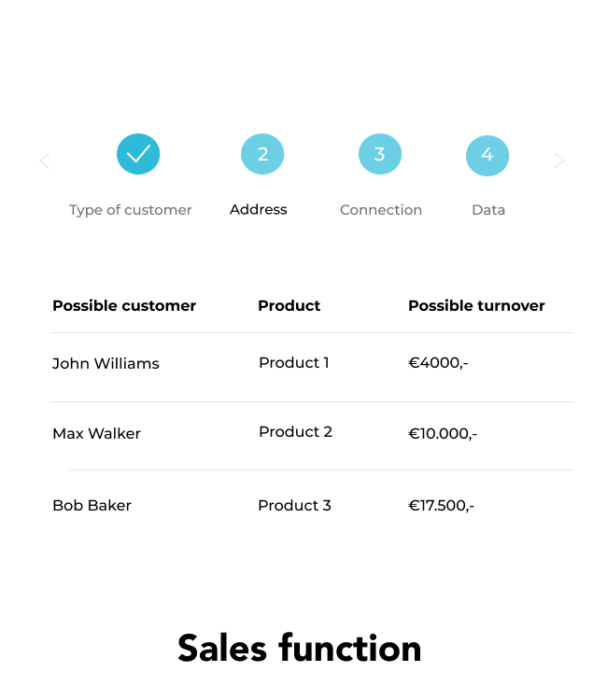Open the Type of customer step label
Image resolution: width=607 pixels, height=700 pixels.
(x=130, y=210)
